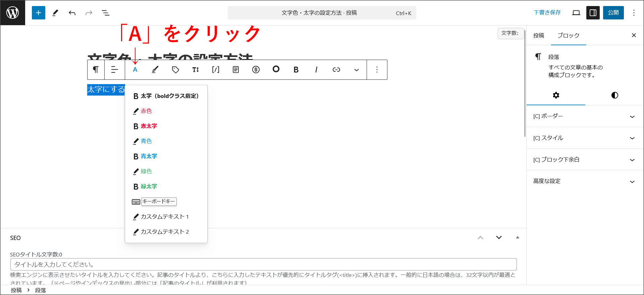Click the 投稿 breadcrumb at bottom

point(16,290)
